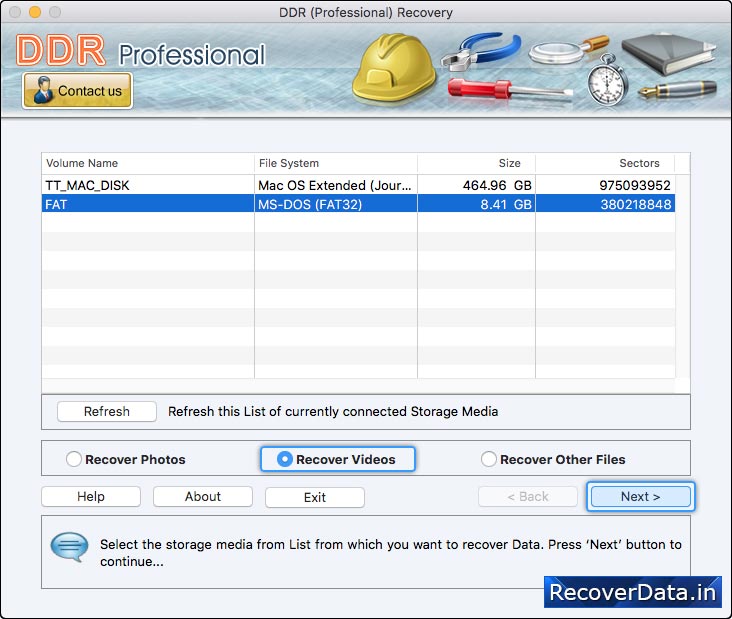Click the yellow hard hat icon
The image size is (732, 619).
[x=394, y=67]
